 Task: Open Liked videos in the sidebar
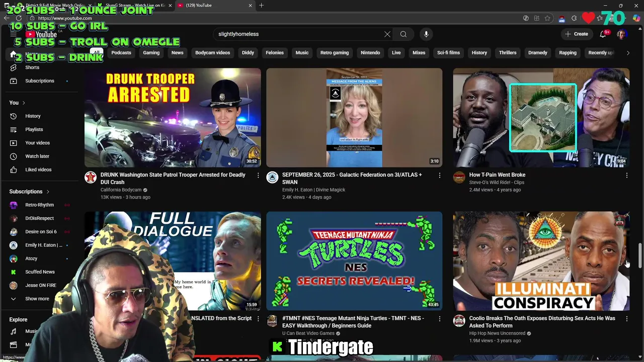pos(38,169)
